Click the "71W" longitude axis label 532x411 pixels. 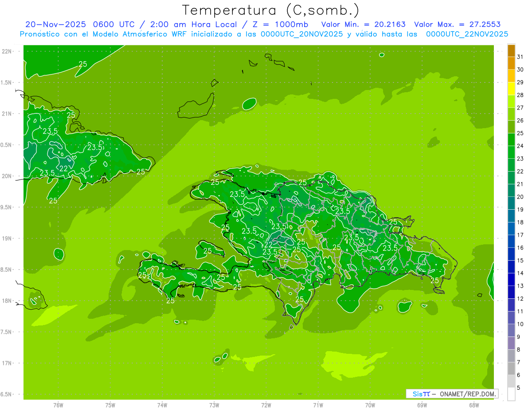point(318,405)
